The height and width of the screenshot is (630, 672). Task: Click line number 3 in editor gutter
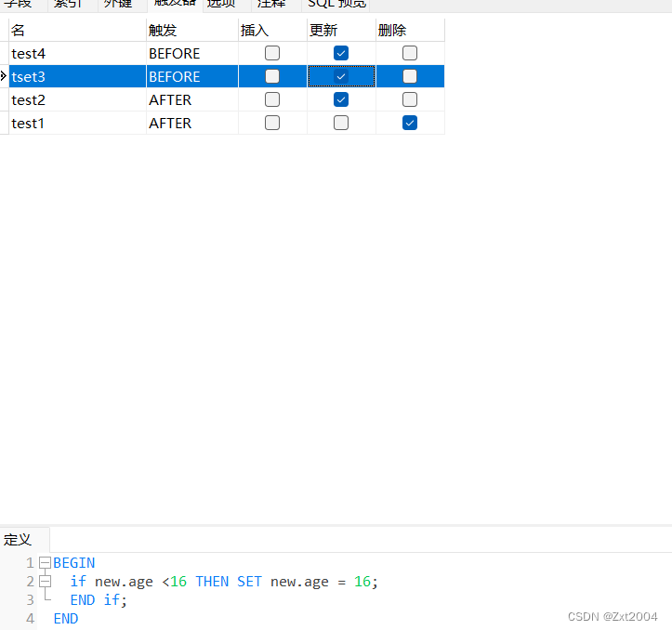[30, 600]
